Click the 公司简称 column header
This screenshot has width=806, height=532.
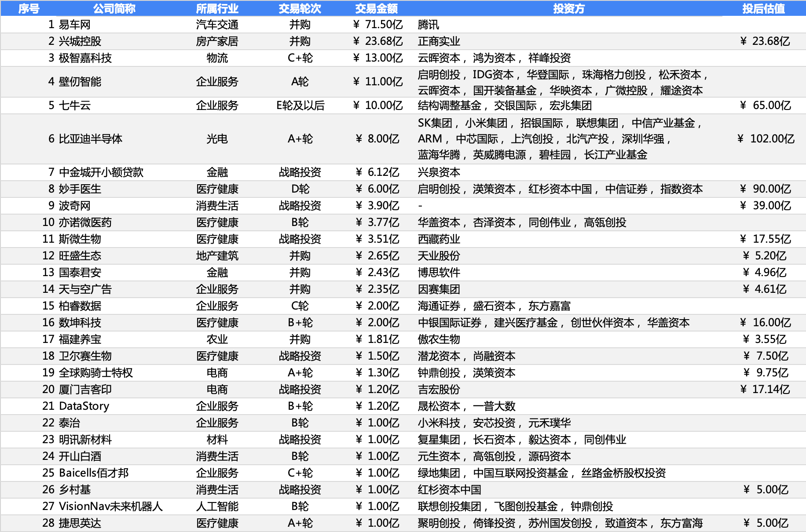click(114, 9)
